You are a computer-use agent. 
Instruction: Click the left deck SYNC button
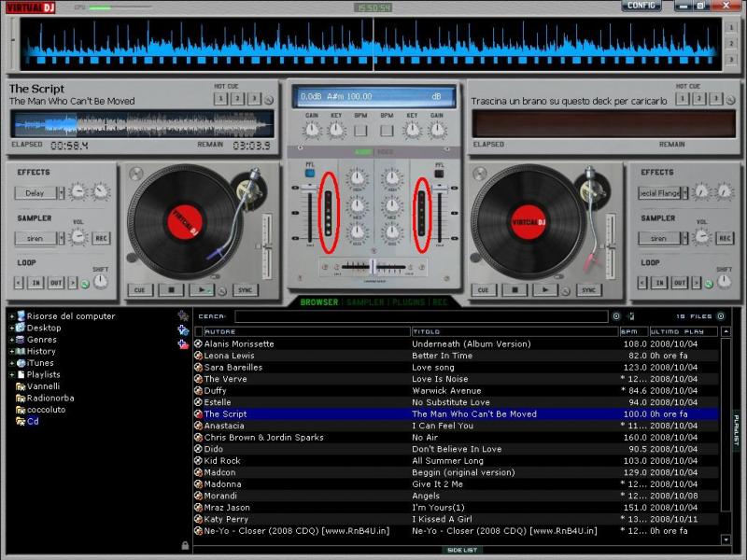246,290
